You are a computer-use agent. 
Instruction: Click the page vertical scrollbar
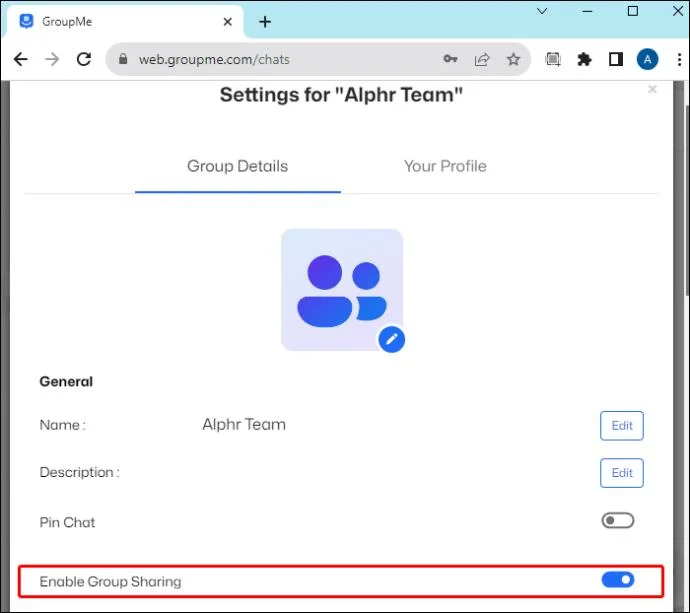687,201
